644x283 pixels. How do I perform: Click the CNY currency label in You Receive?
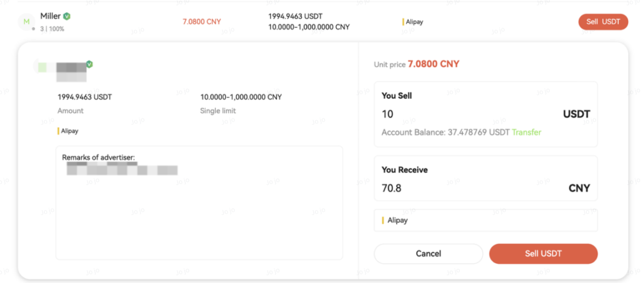(579, 188)
